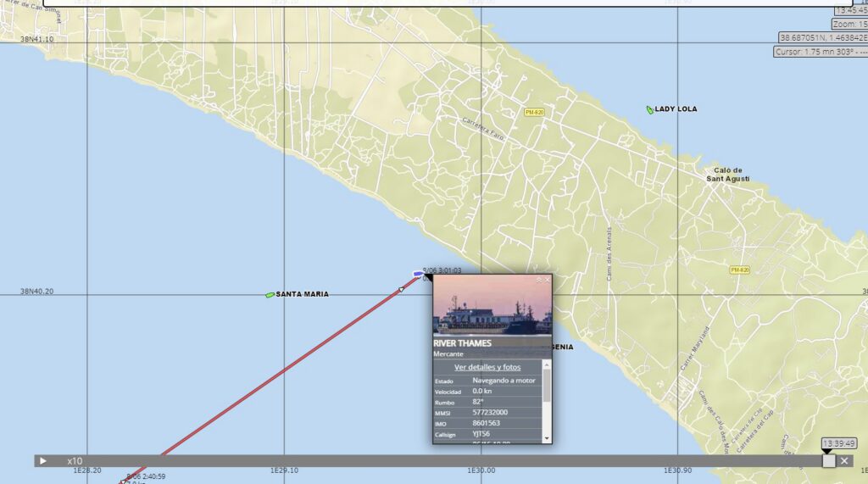Viewport: 868px width, 484px height.
Task: Click the vessel details scrollbar thumb
Action: click(x=547, y=386)
